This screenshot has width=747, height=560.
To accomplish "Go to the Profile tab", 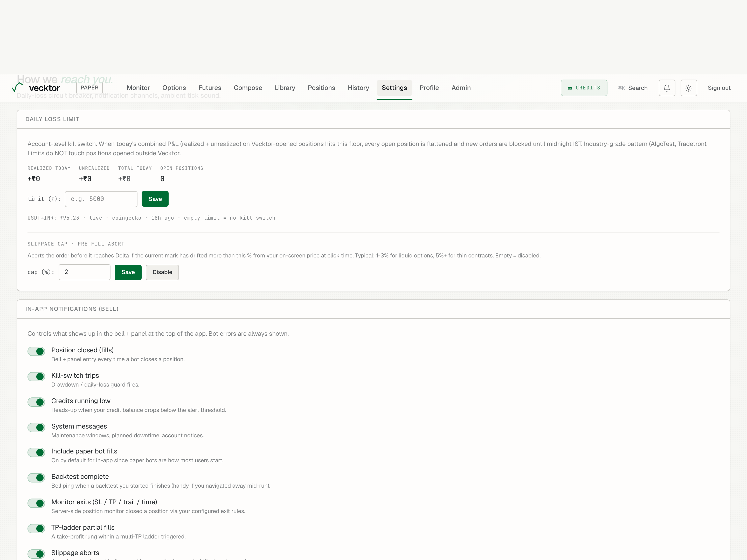I will click(x=429, y=88).
